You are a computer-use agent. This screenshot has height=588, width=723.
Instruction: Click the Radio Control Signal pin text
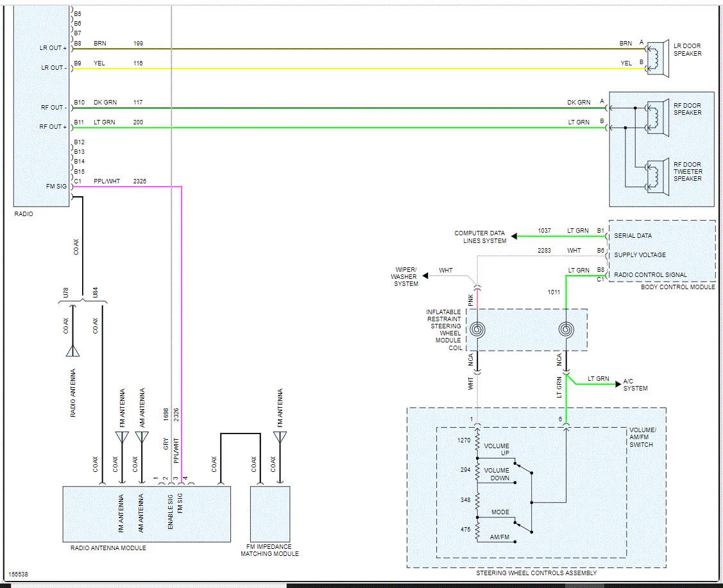(x=650, y=275)
